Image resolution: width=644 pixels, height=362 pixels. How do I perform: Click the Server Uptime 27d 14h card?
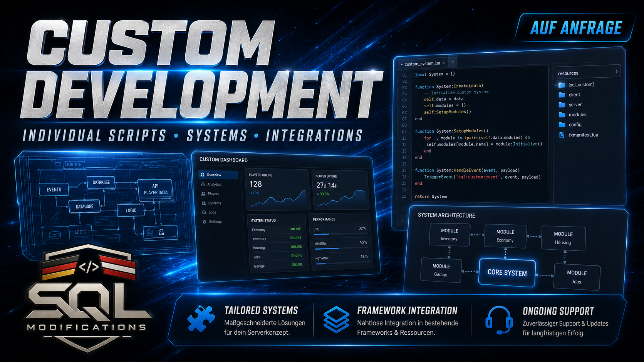tap(340, 190)
